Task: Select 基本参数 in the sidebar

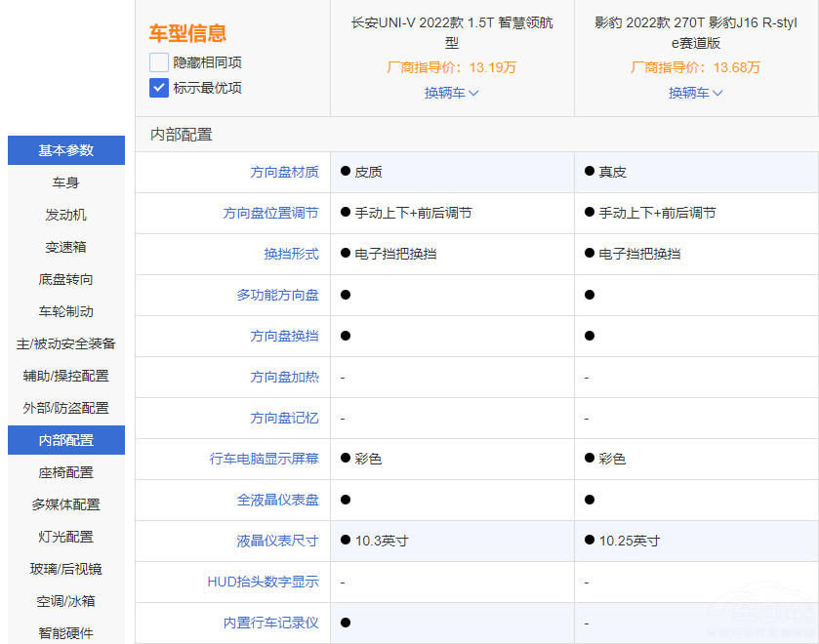Action: click(66, 150)
